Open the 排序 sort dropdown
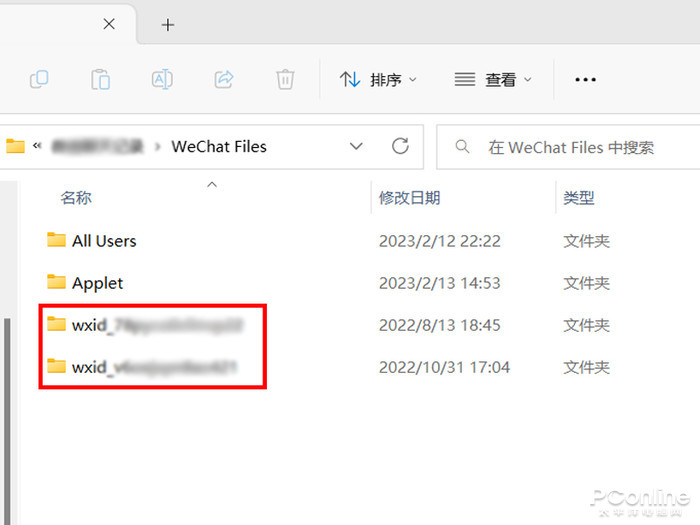The width and height of the screenshot is (700, 525). [378, 80]
